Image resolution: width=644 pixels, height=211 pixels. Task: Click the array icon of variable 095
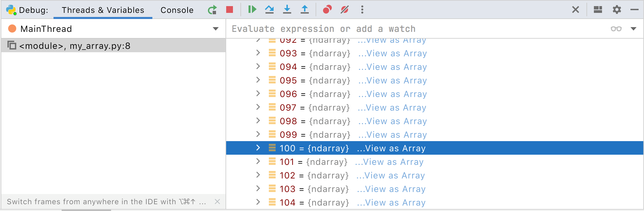[272, 80]
